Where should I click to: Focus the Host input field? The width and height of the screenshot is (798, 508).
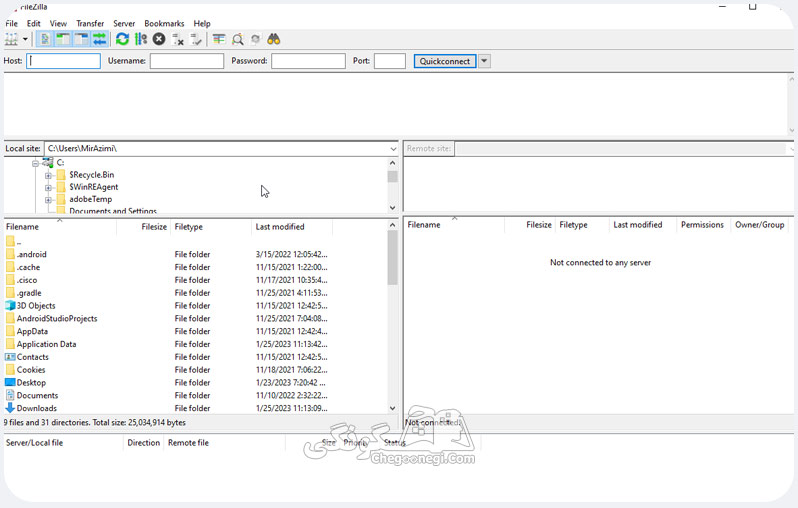coord(64,61)
